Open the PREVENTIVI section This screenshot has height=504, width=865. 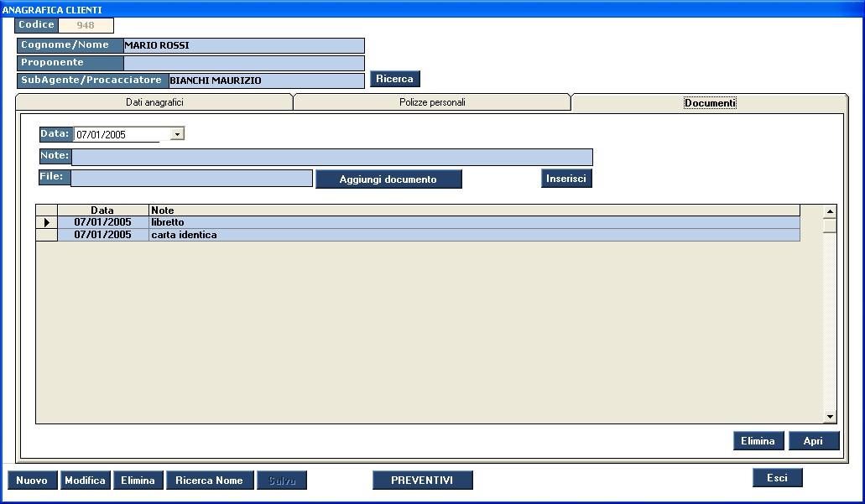422,481
